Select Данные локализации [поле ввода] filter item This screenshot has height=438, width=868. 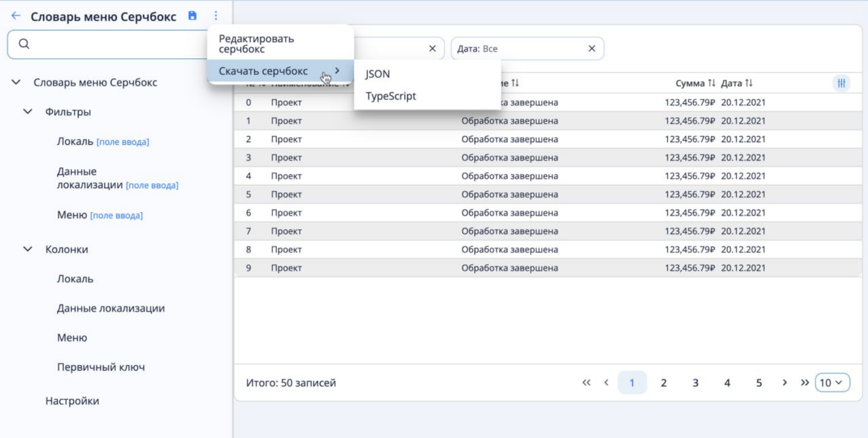117,178
